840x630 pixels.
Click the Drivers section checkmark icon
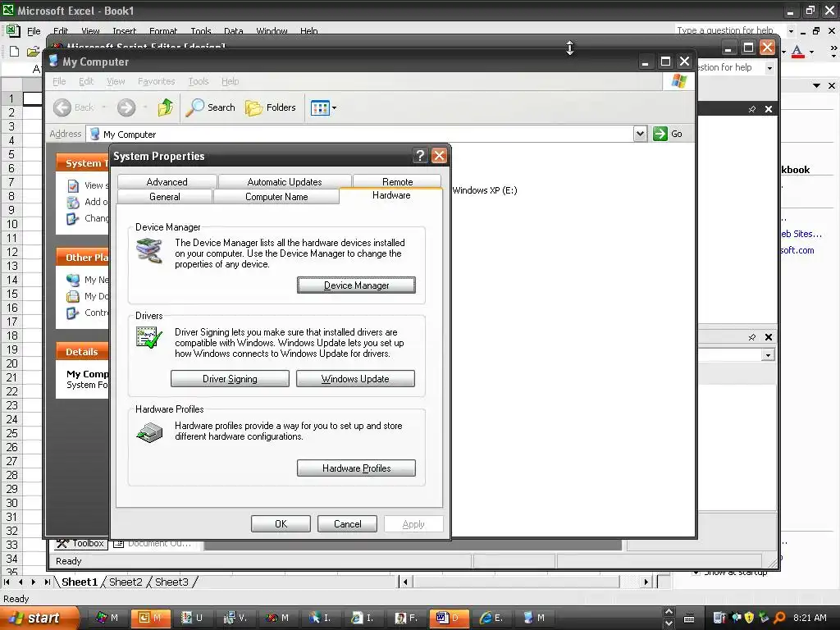pos(149,337)
